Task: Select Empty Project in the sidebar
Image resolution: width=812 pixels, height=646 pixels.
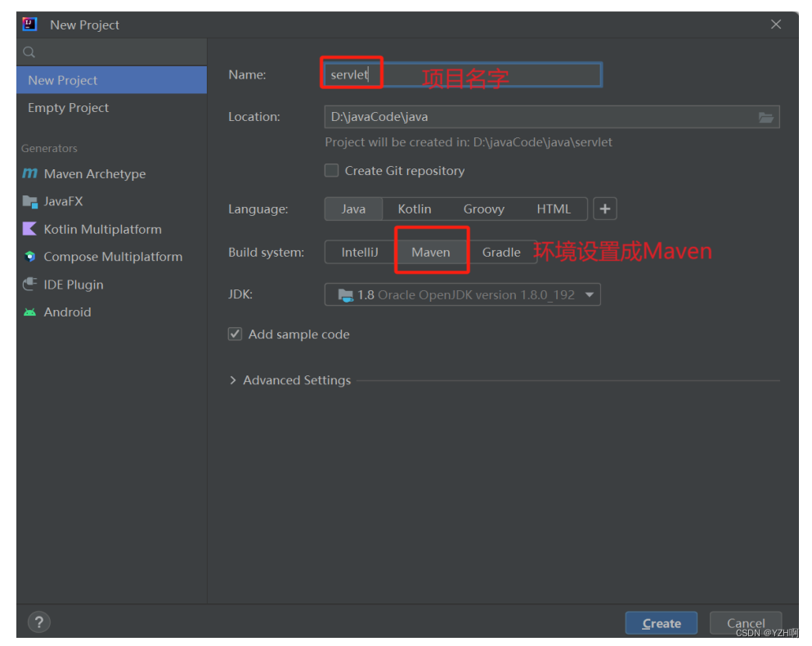Action: click(112, 108)
